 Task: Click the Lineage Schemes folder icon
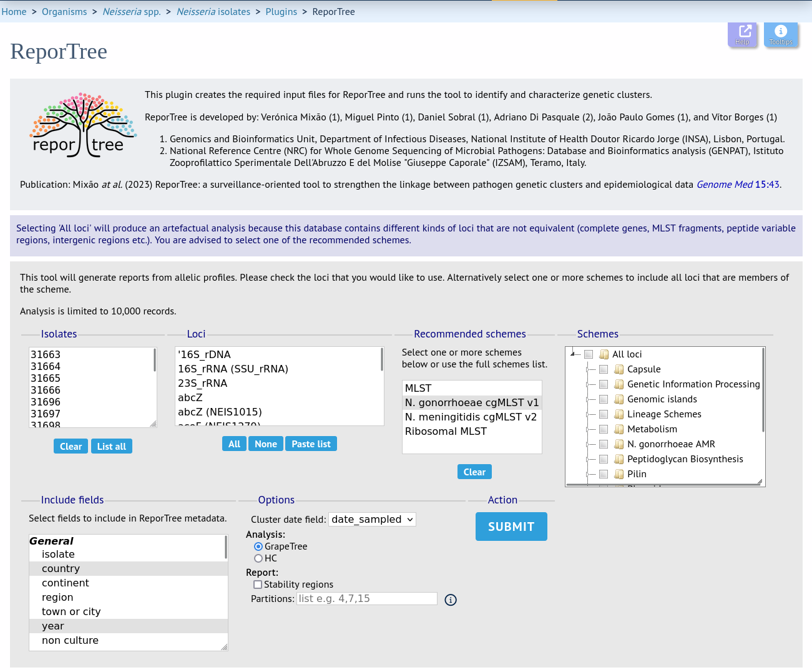tap(619, 414)
